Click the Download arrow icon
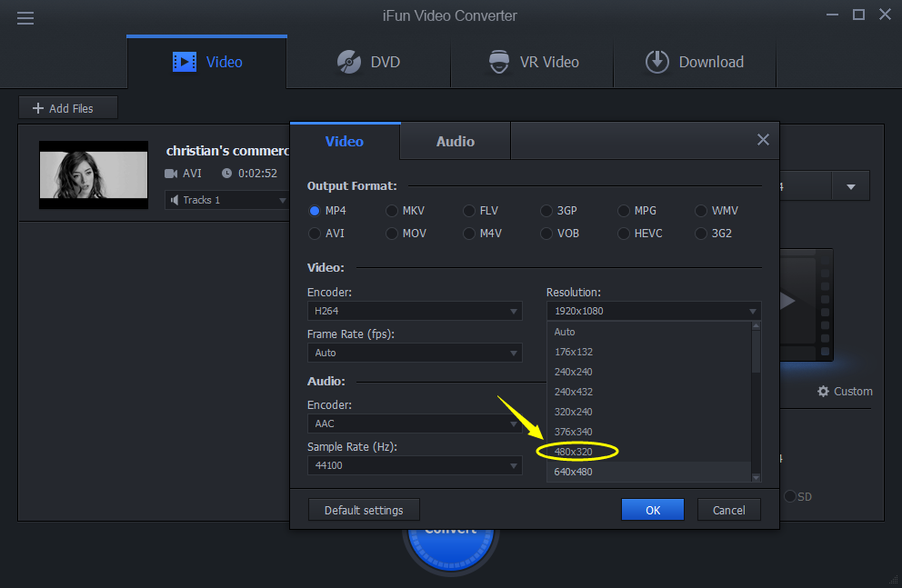This screenshot has height=588, width=902. [x=656, y=62]
